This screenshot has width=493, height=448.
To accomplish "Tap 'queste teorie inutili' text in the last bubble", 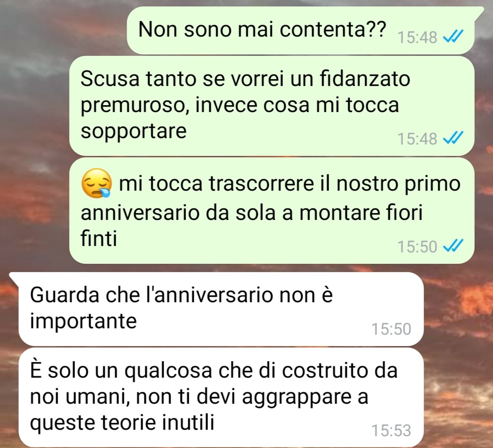I will pyautogui.click(x=122, y=422).
